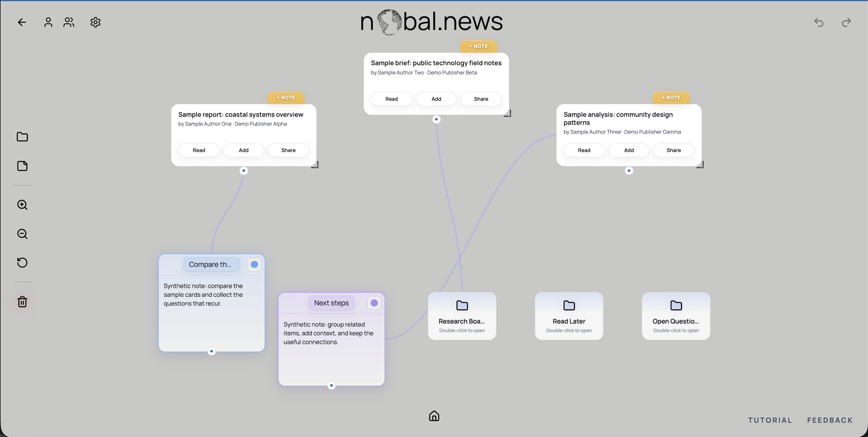This screenshot has width=868, height=437.
Task: Zoom in with the magnifier plus icon
Action: point(22,205)
